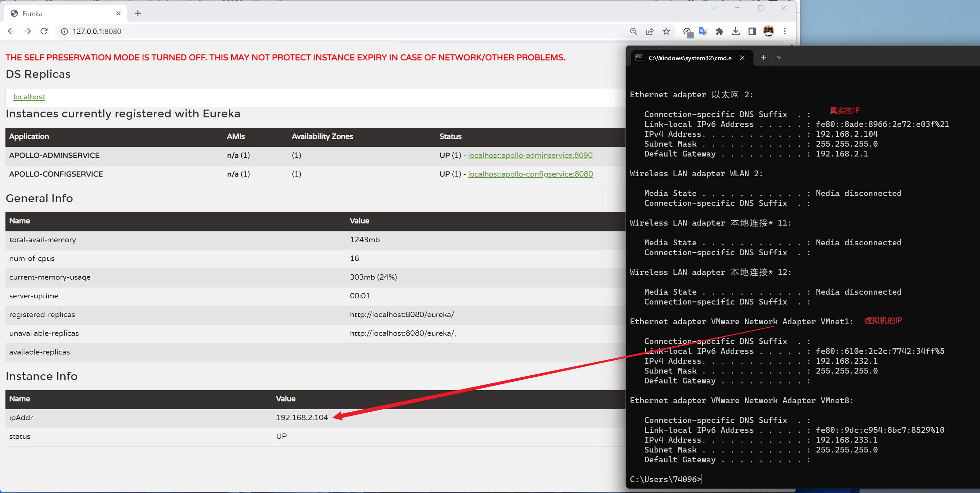980x493 pixels.
Task: Bookmark this page with the star icon
Action: pos(666,31)
